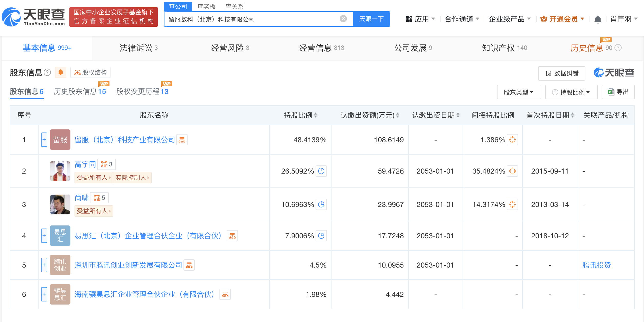Click indirect shareholding icon beside 35.4824%

coord(512,171)
